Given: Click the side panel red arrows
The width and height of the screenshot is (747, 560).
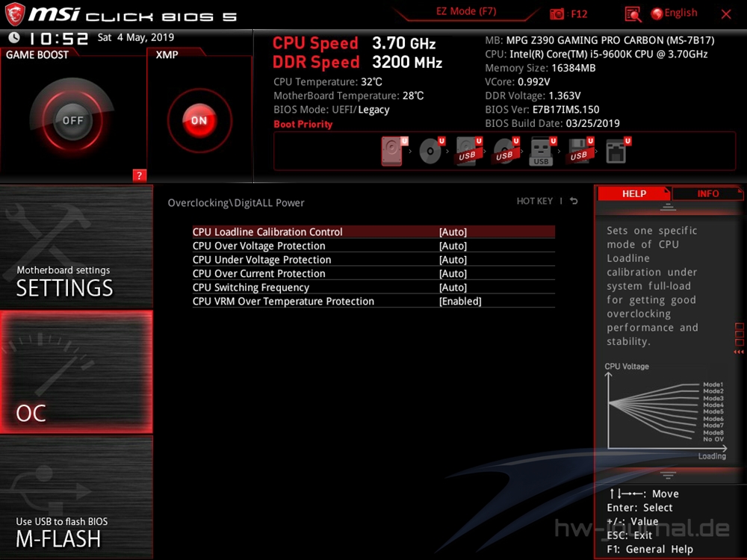Looking at the screenshot, I should 739,352.
